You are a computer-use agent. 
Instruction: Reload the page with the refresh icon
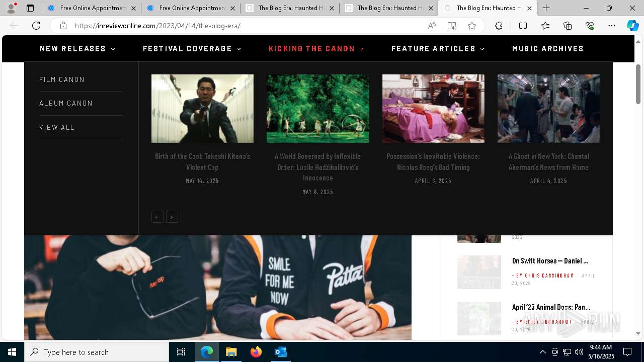(36, 26)
